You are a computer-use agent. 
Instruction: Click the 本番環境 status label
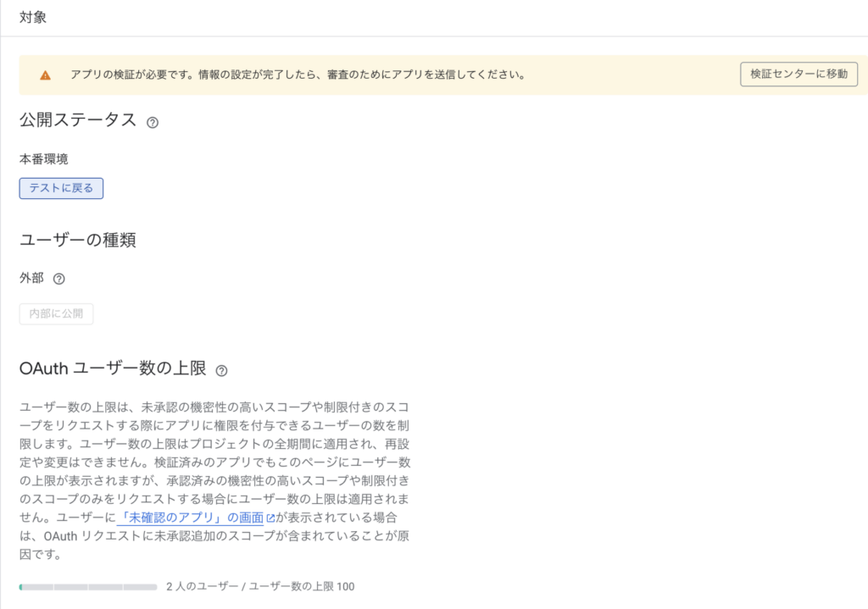tap(44, 158)
